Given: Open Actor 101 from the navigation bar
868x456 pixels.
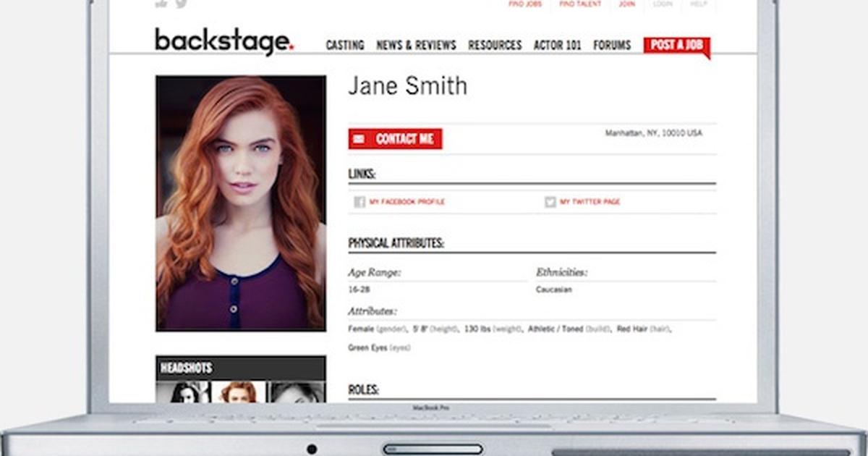Looking at the screenshot, I should [x=557, y=45].
